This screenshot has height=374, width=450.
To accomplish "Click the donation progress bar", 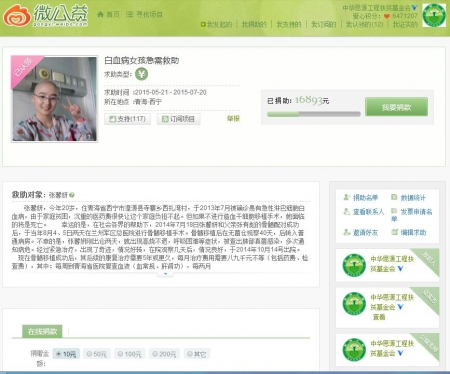I will 314,114.
